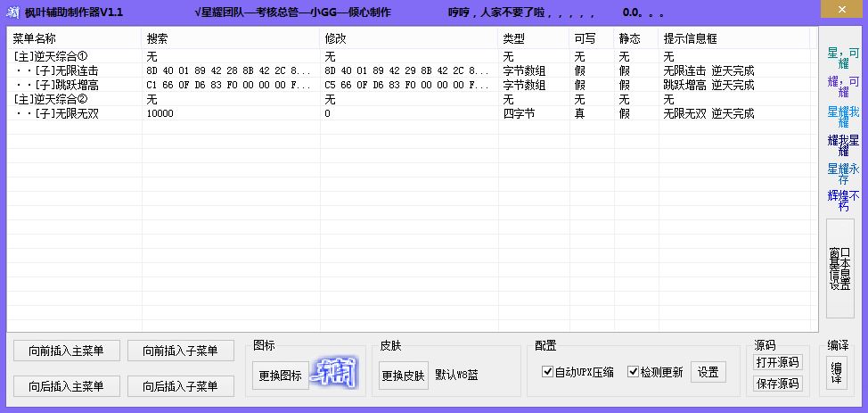
Task: Click modify bytes cell starting C5 66 0F
Action: pos(407,86)
